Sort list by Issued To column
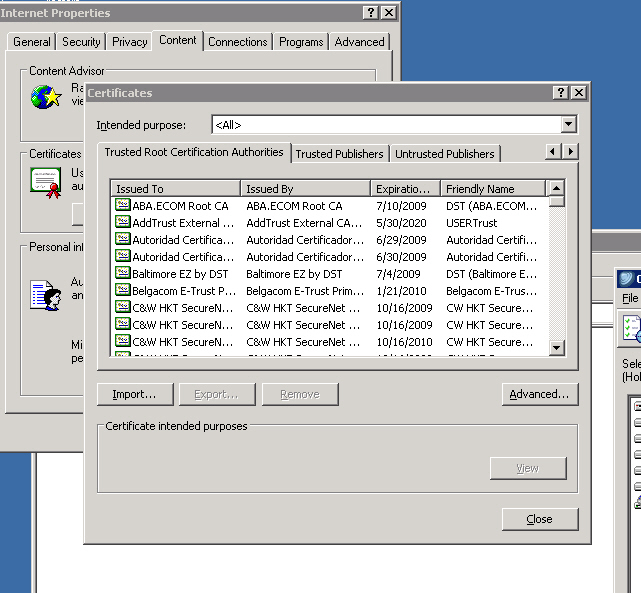The width and height of the screenshot is (641, 593). pos(175,188)
